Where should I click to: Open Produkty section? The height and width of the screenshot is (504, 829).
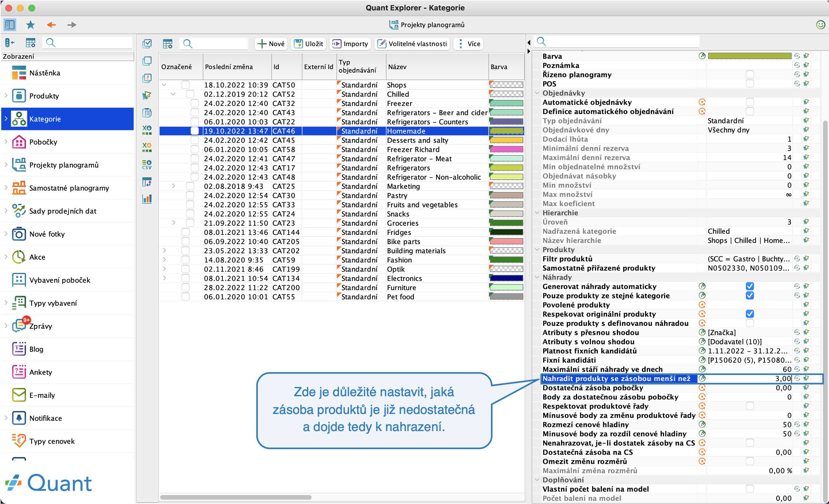67,96
